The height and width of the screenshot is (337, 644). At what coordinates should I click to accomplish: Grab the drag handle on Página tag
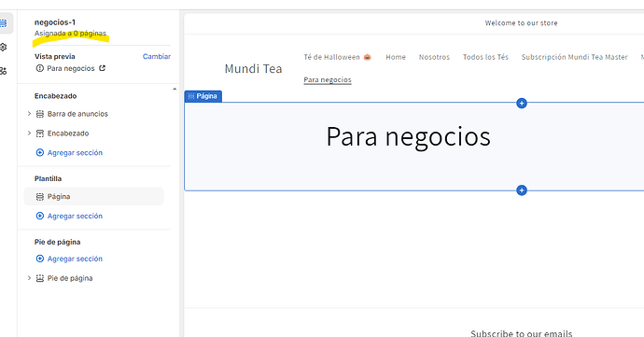coord(191,96)
